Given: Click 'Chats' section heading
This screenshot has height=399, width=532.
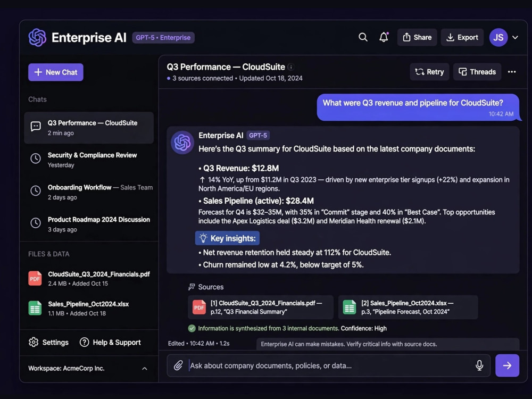Looking at the screenshot, I should point(37,99).
